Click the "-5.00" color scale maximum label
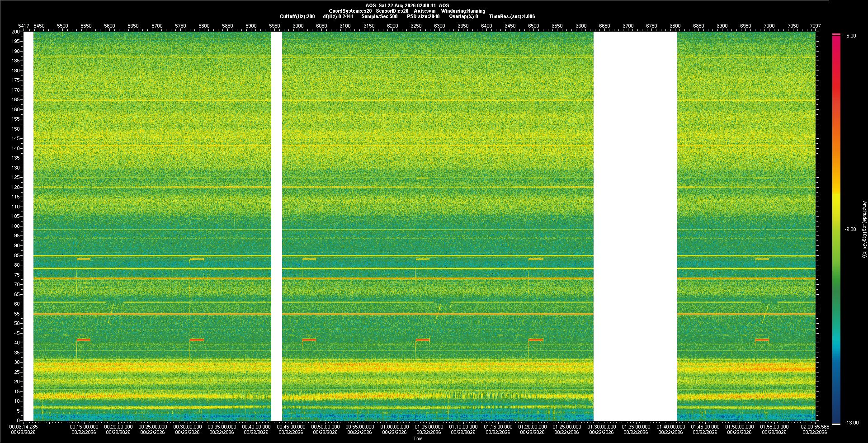 [850, 36]
